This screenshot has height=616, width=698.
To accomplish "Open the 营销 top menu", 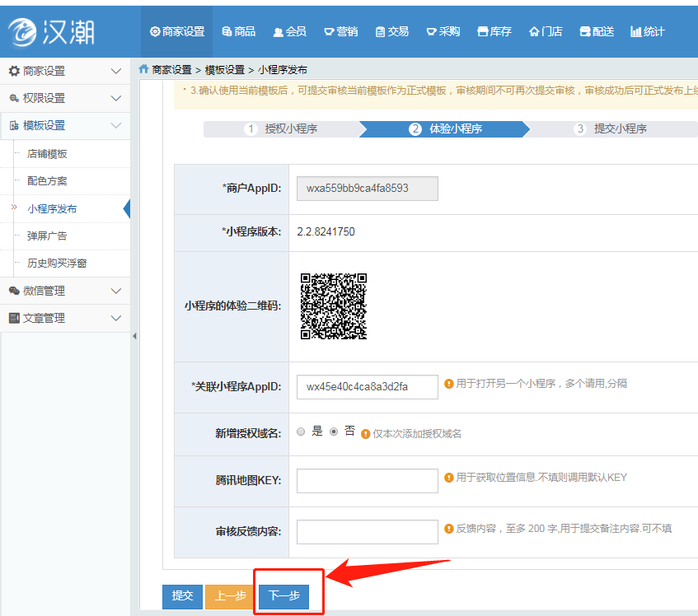I will pyautogui.click(x=341, y=31).
